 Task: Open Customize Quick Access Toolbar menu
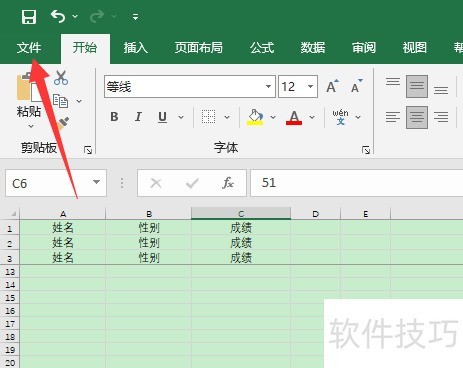(x=135, y=16)
